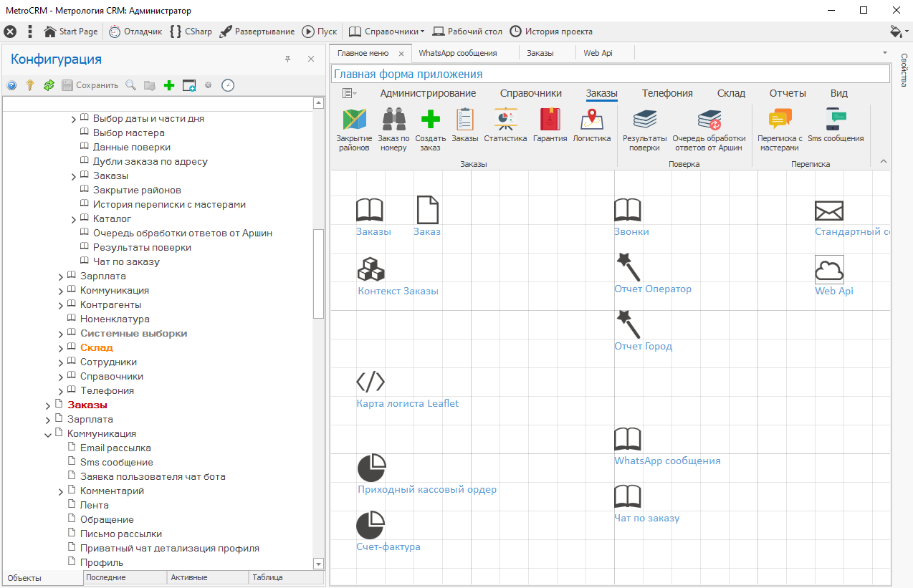The image size is (913, 588).
Task: Expand the Выбор даты и части дня node
Action: pos(74,119)
